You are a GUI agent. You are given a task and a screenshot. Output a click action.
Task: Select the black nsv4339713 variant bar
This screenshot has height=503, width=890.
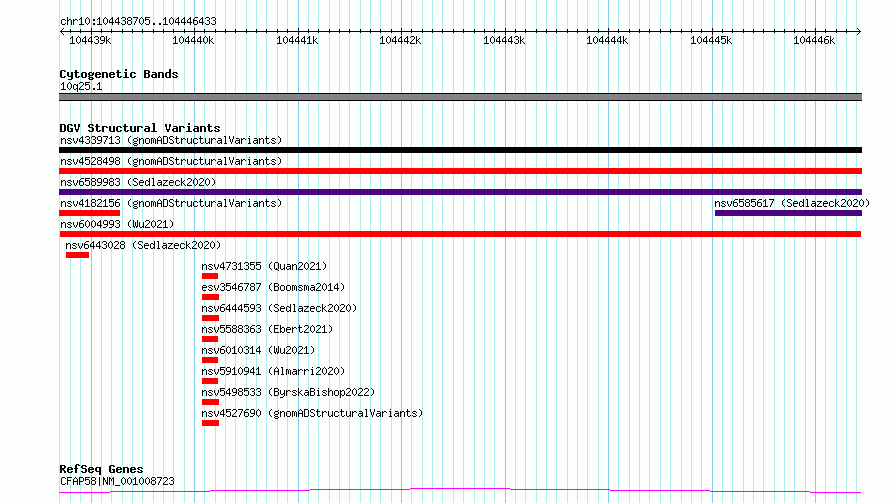460,150
